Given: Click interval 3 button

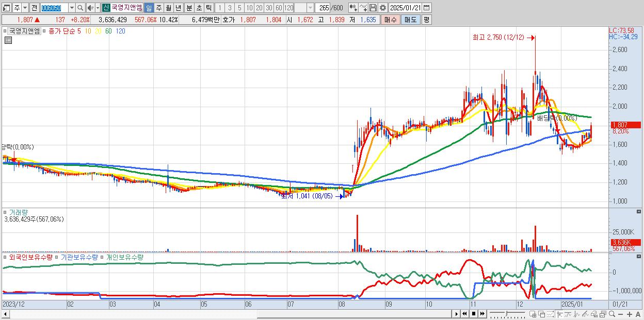Looking at the screenshot, I should pyautogui.click(x=230, y=8).
